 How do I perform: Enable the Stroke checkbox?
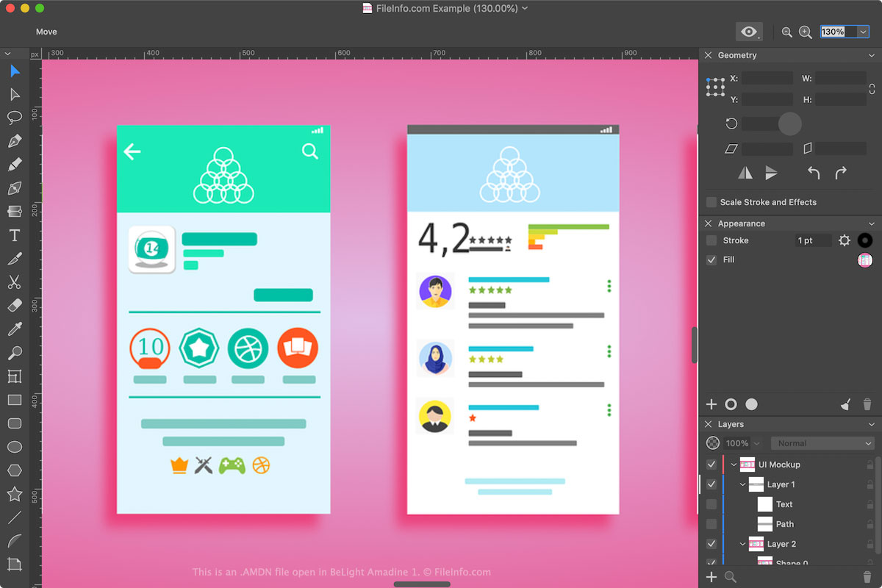[711, 240]
